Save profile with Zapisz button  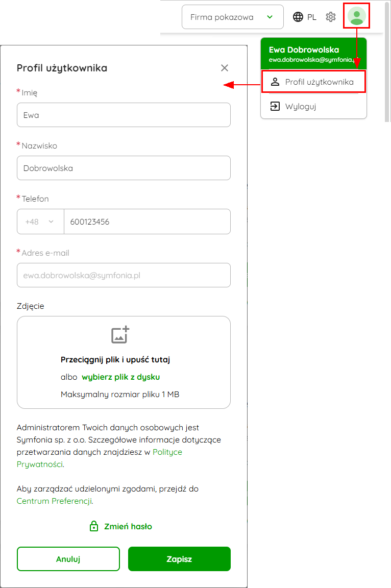click(x=179, y=559)
